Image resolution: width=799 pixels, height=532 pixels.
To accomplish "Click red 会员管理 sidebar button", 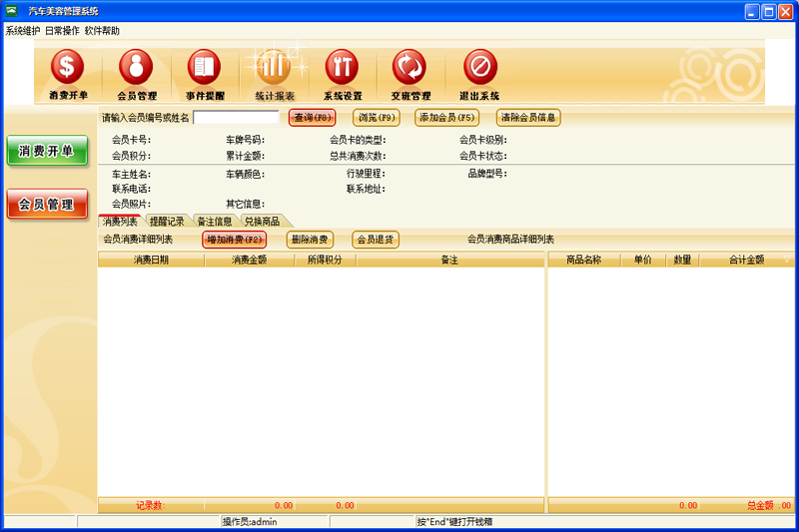I will [47, 205].
